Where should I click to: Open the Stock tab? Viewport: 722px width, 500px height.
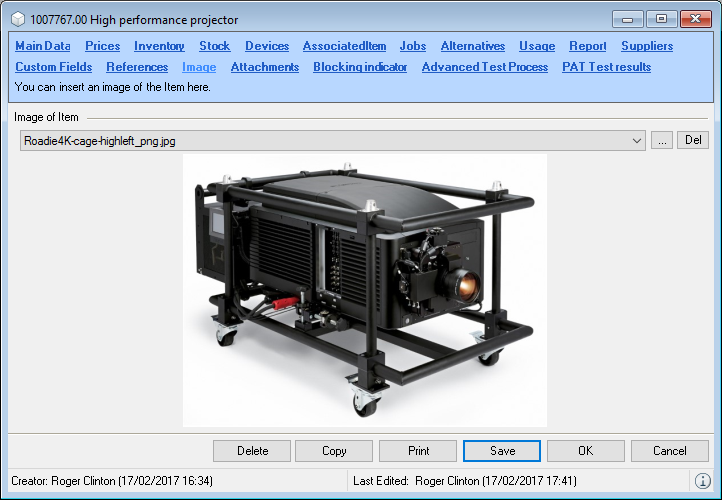coord(215,46)
